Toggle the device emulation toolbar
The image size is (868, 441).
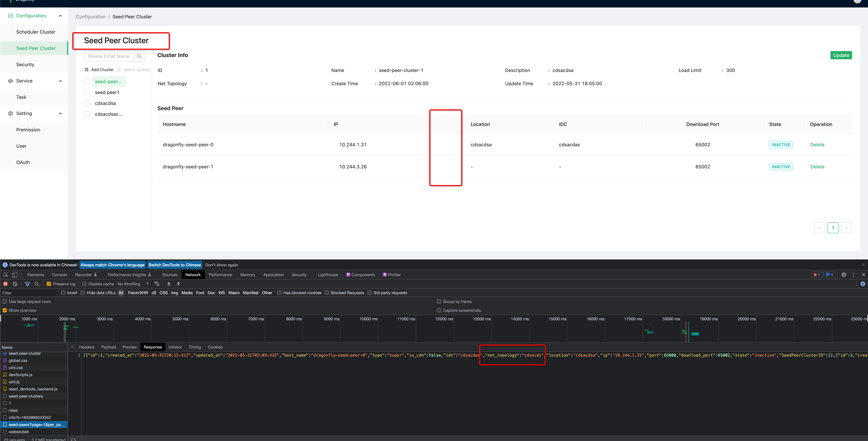tap(14, 275)
